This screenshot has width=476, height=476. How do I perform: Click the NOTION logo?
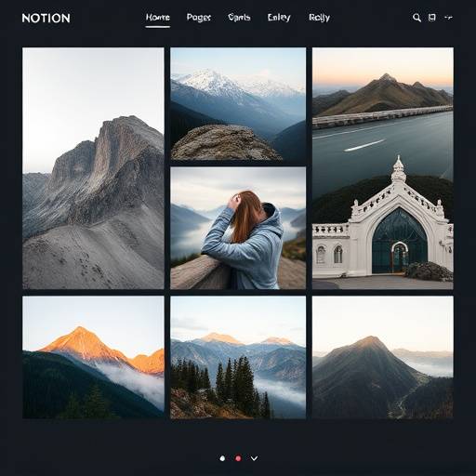point(46,18)
